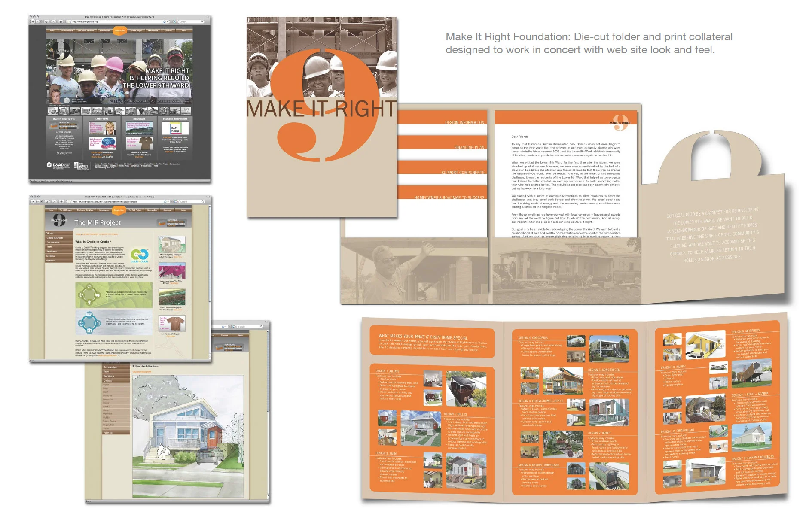Click the View architects profile link
This screenshot has width=812, height=516.
click(142, 372)
